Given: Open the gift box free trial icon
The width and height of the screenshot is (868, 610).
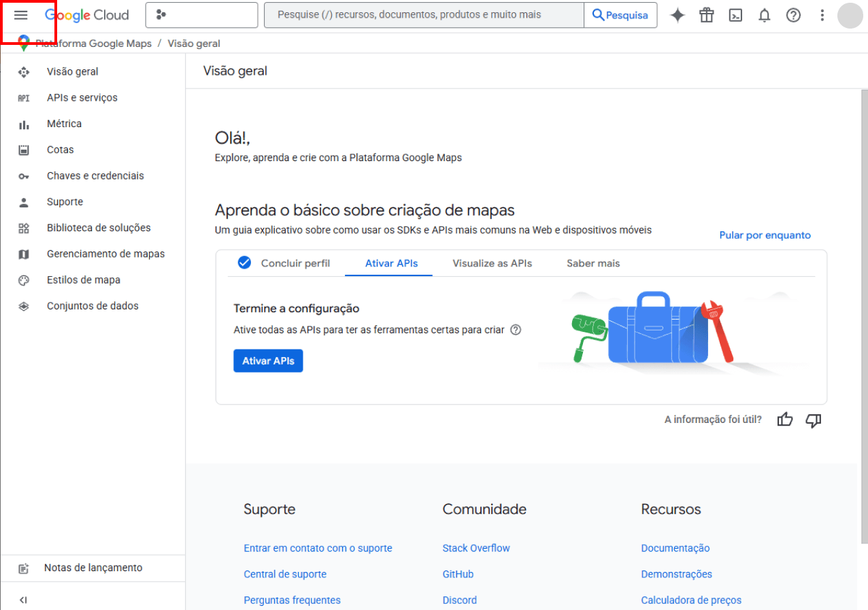Looking at the screenshot, I should point(707,15).
